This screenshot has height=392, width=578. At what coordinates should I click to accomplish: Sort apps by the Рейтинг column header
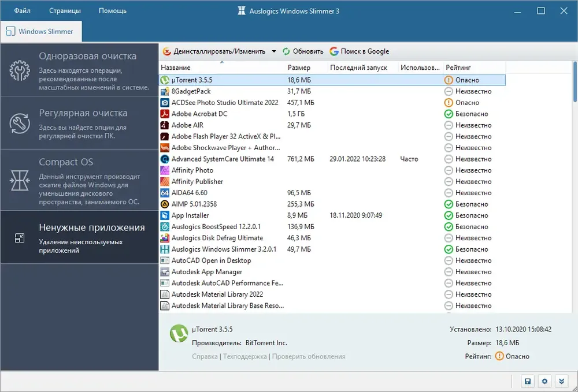tap(458, 68)
